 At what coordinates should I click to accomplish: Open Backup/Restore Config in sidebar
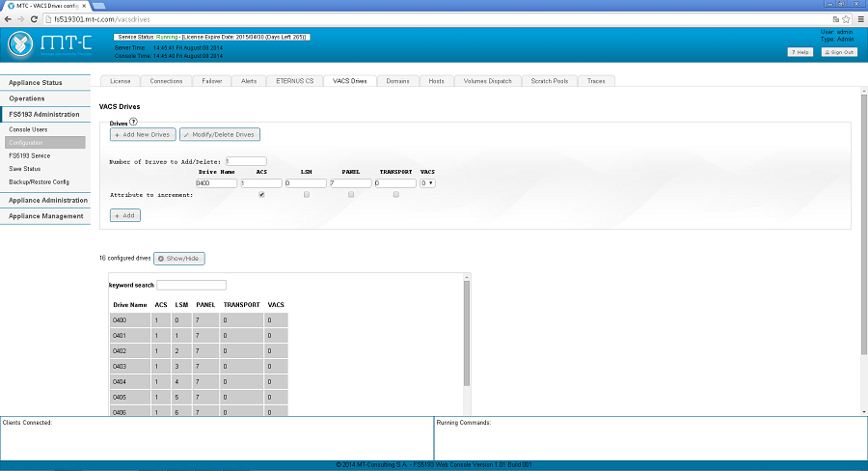pos(39,181)
